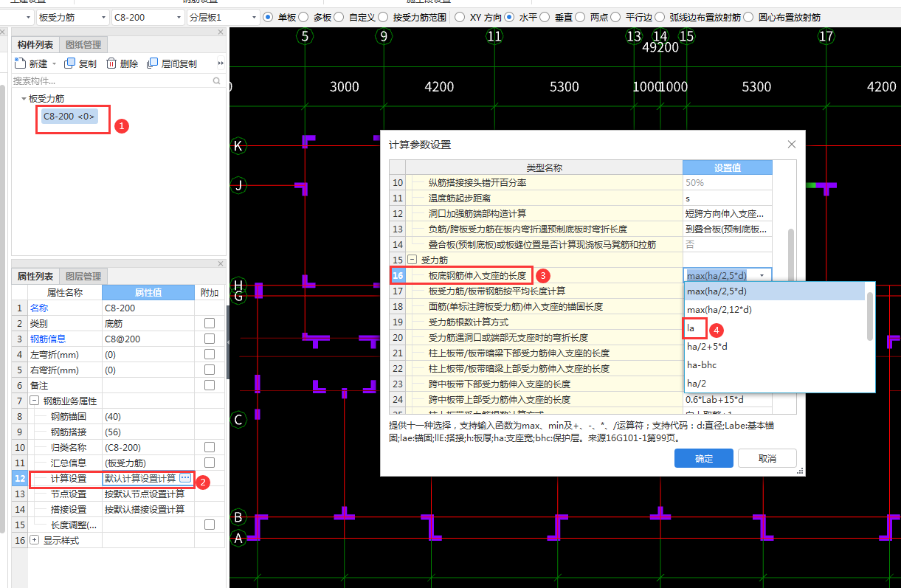Viewport: 901px width, 588px height.
Task: Switch to the 构件列表 tab
Action: (x=35, y=45)
